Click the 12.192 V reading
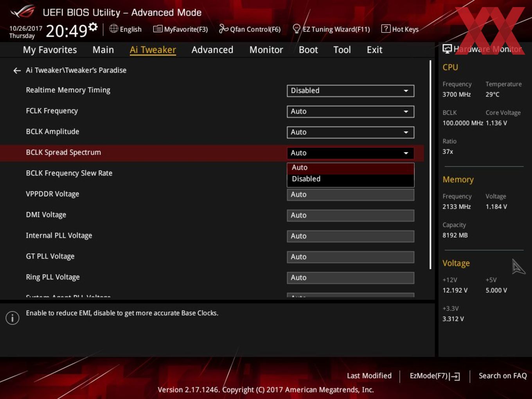This screenshot has height=399, width=532. click(x=455, y=291)
